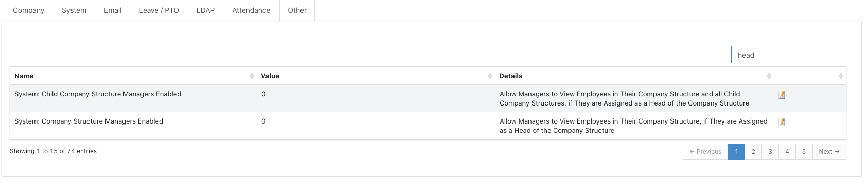The height and width of the screenshot is (192, 868).
Task: Open the Attendance tab
Action: point(251,10)
